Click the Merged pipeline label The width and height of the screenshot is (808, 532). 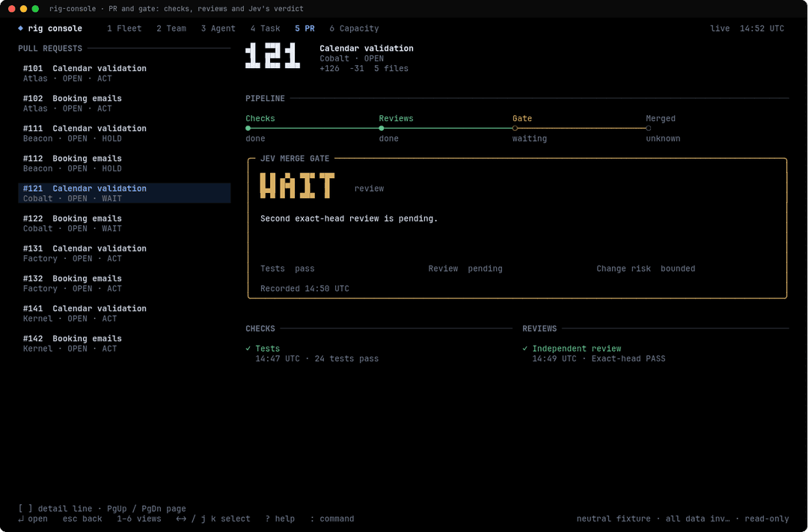click(x=661, y=118)
